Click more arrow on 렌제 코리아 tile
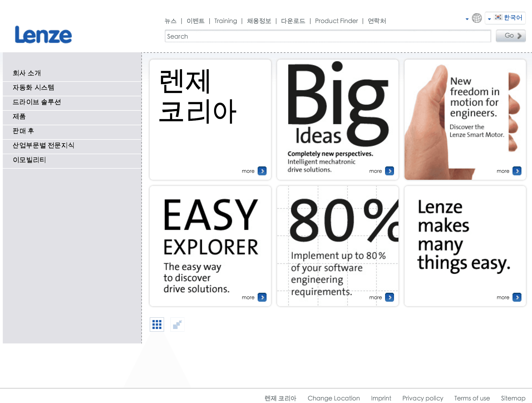 [x=262, y=171]
